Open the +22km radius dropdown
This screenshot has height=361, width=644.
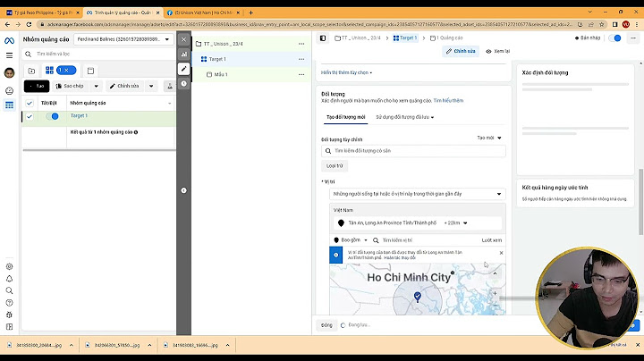(456, 223)
